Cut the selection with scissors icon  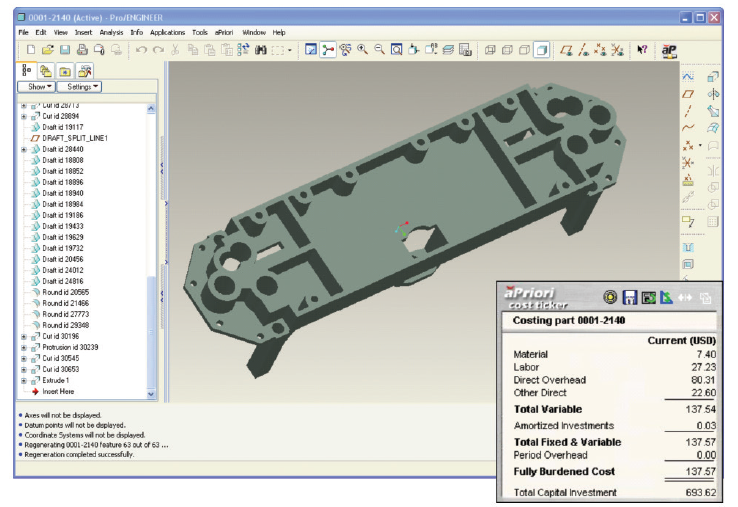click(x=175, y=49)
